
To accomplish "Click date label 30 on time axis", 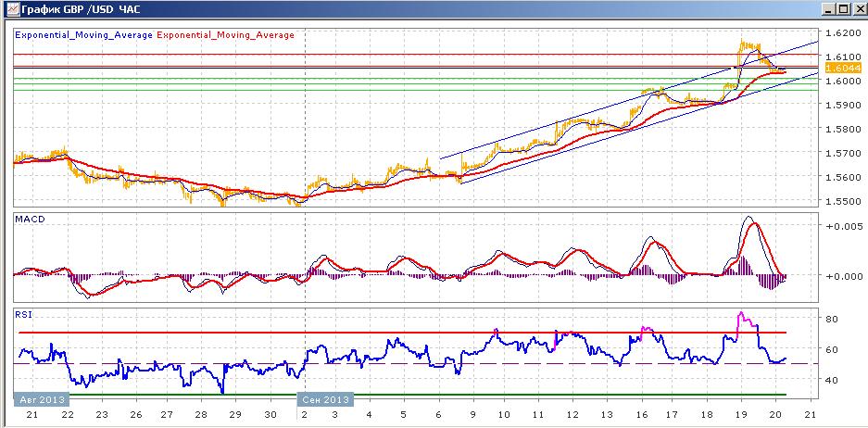I will (x=270, y=415).
